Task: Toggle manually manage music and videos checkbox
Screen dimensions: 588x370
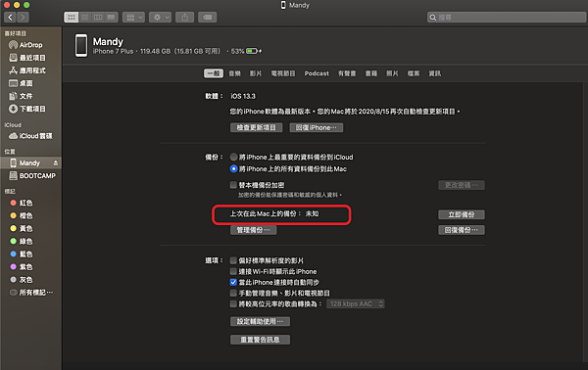Action: click(x=233, y=293)
